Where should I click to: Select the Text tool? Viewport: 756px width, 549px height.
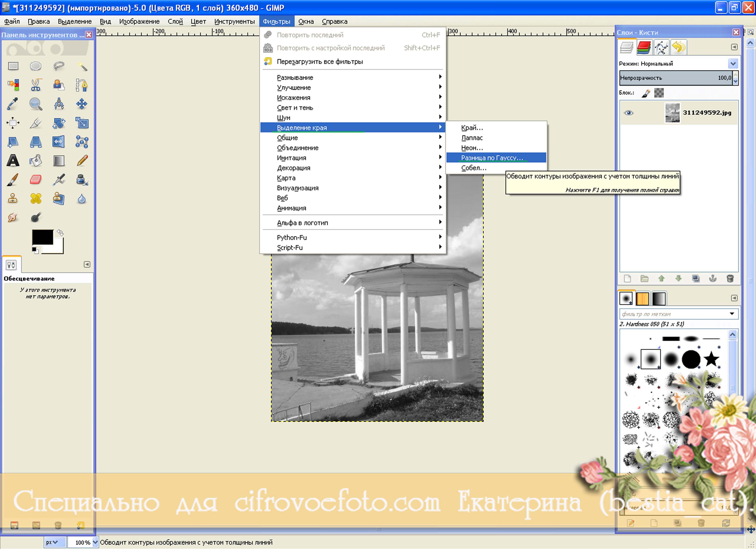pyautogui.click(x=13, y=161)
